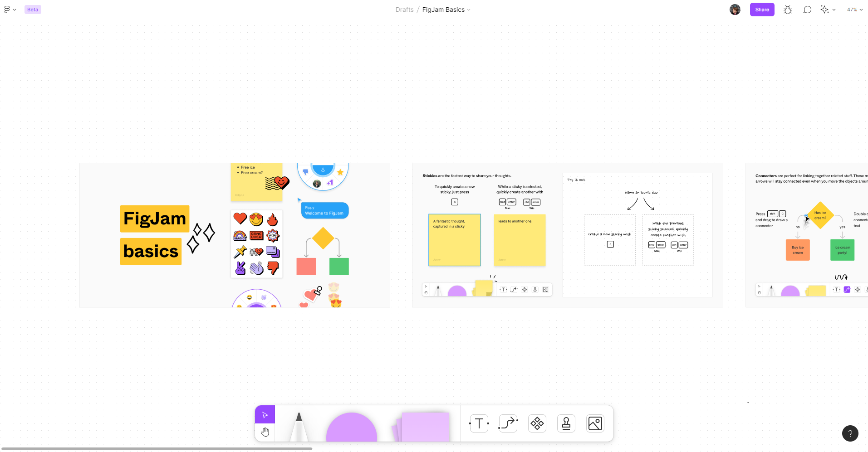The height and width of the screenshot is (452, 868).
Task: Select the 'A fantastic thought' yellow sticky
Action: [455, 240]
